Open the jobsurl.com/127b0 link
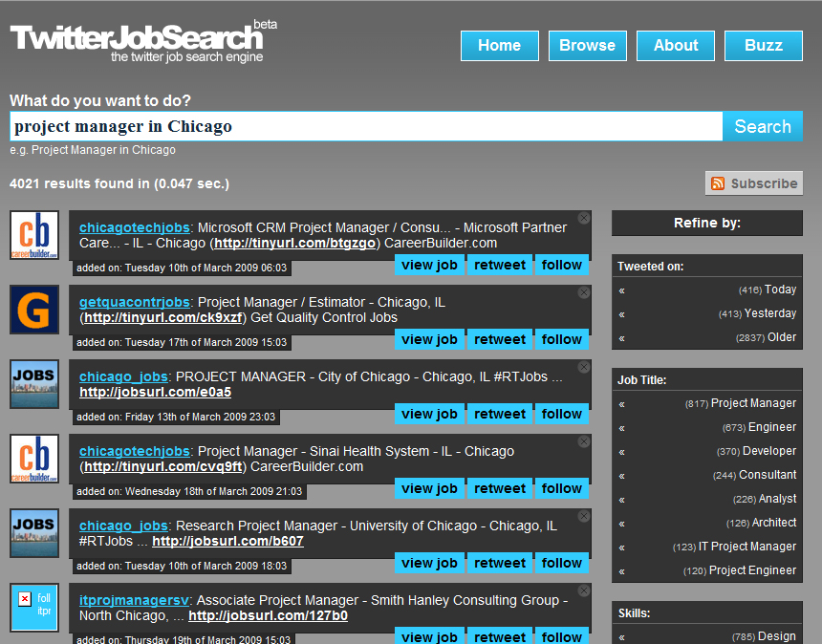Screen dimensions: 822x644 (x=268, y=615)
